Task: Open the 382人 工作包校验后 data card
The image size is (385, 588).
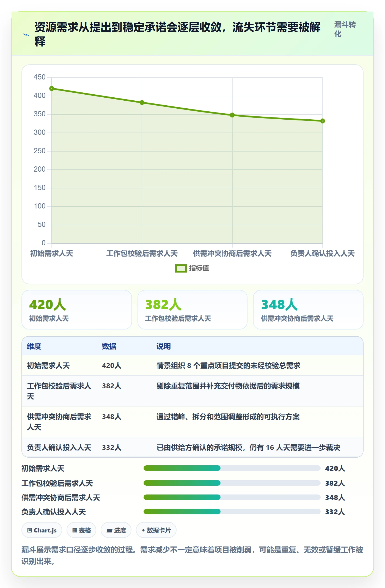Action: click(x=193, y=310)
